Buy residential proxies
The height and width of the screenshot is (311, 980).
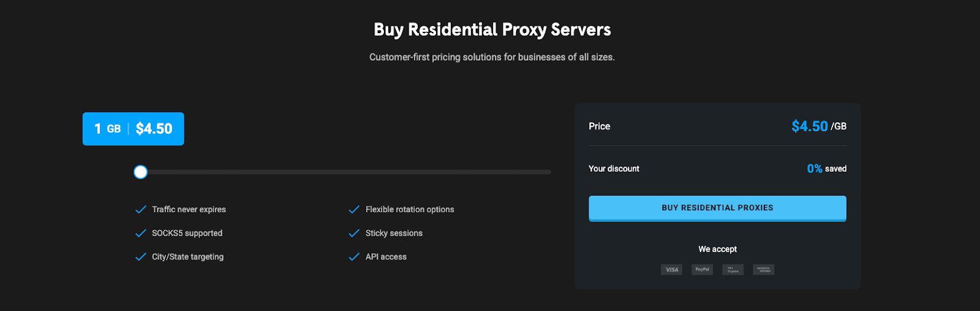717,209
